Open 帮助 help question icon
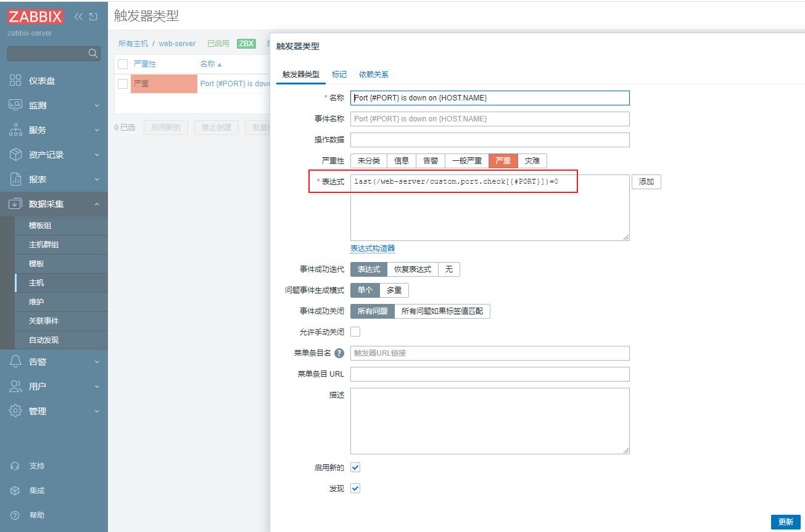The image size is (805, 532). pos(15,515)
